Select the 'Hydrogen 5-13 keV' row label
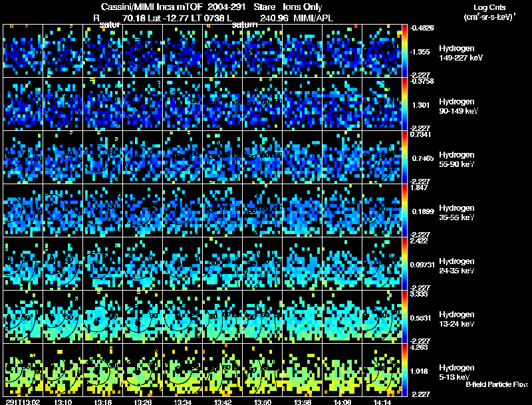Viewport: 532px width, 405px height. coord(457,372)
